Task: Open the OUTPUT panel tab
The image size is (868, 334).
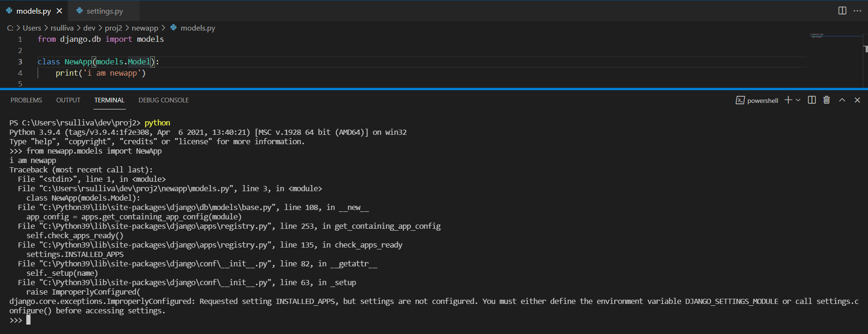Action: click(68, 100)
